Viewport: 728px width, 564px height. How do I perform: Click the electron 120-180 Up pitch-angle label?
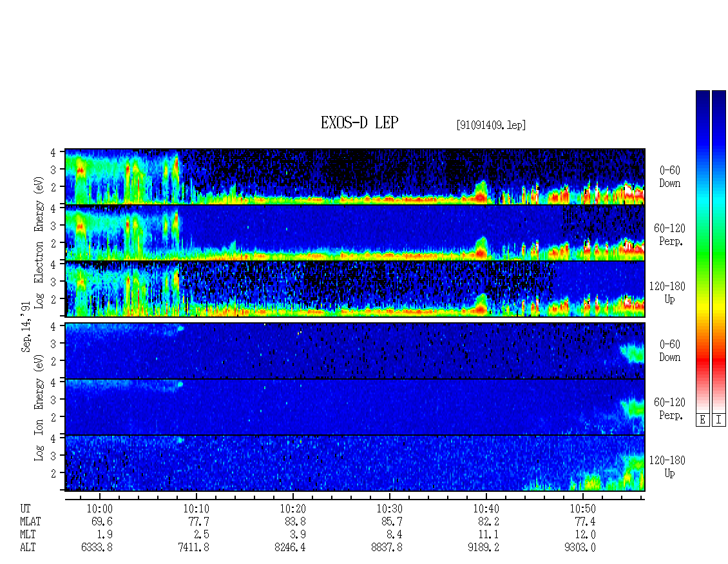point(667,293)
